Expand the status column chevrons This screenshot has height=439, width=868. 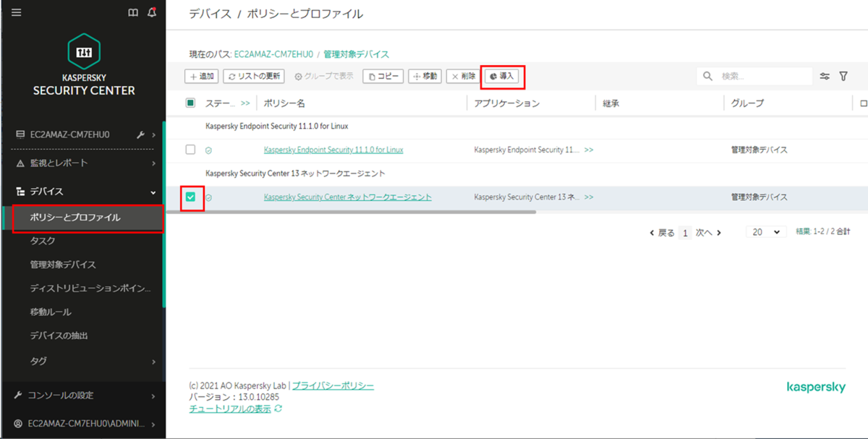click(x=245, y=103)
